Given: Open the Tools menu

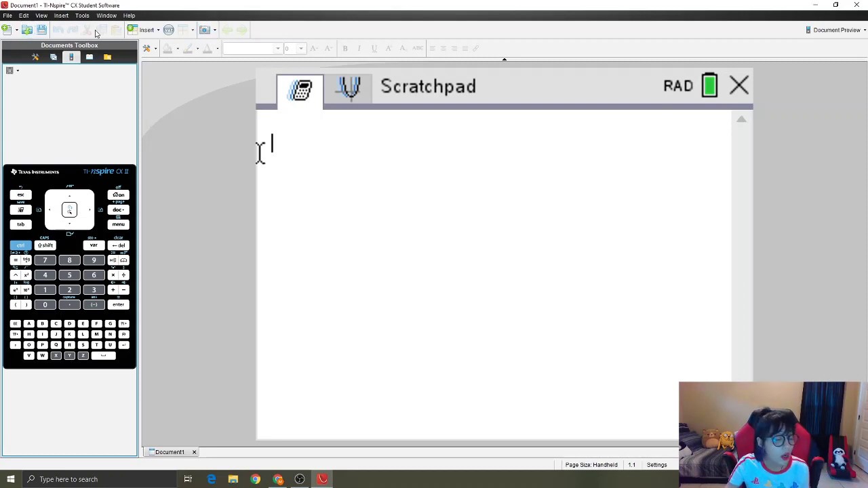Looking at the screenshot, I should point(82,16).
